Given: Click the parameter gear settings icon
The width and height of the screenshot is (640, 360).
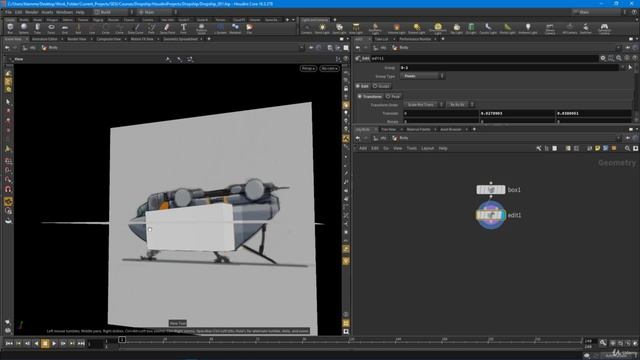Looking at the screenshot, I should pyautogui.click(x=603, y=58).
